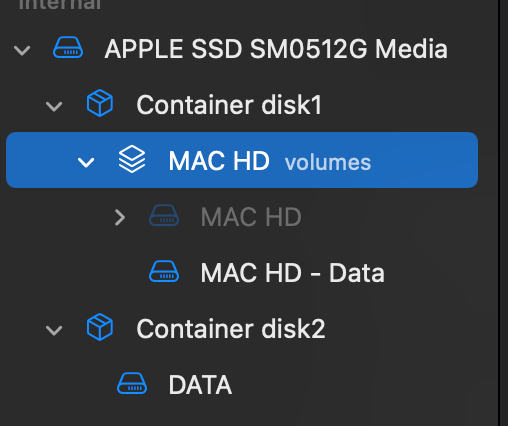Click the dimmed MAC HD drive icon
508x426 pixels.
[x=164, y=215]
